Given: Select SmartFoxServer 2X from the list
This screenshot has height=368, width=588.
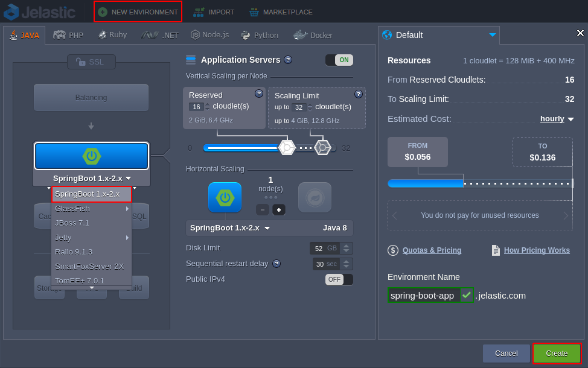Looking at the screenshot, I should click(x=92, y=267).
